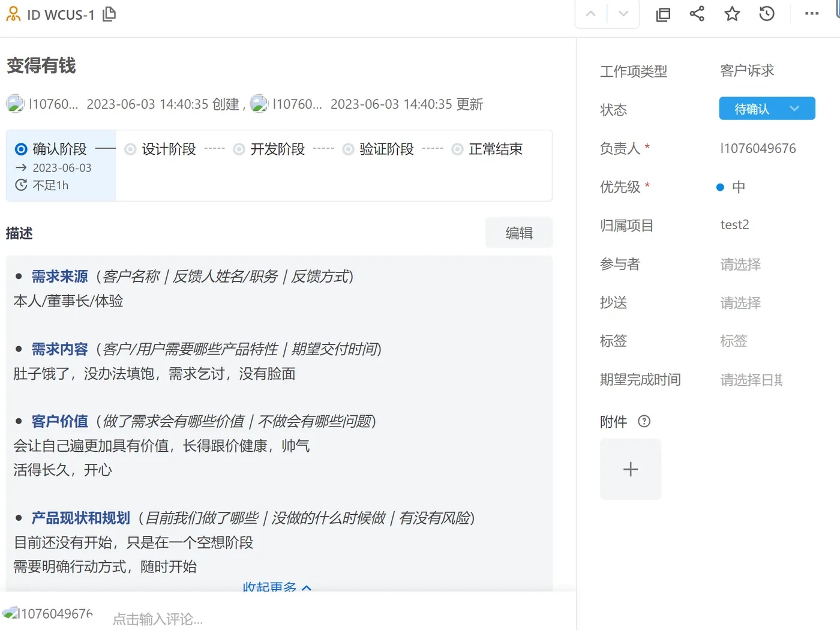This screenshot has width=840, height=630.
Task: Select the 开发阶段 stage
Action: click(x=269, y=149)
